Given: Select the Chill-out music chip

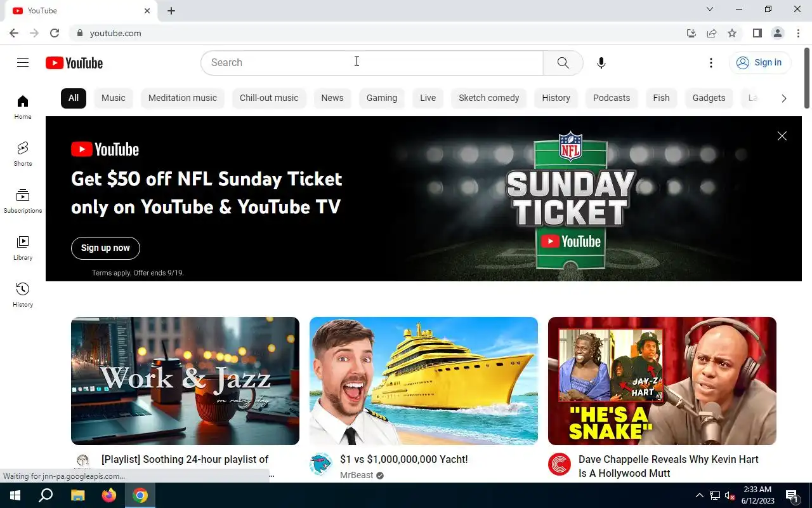Looking at the screenshot, I should [269, 98].
